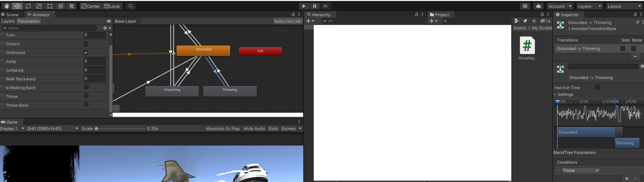Viewport: 644px width, 182px height.
Task: Enable the Has Exit Time checkbox
Action: click(x=597, y=87)
